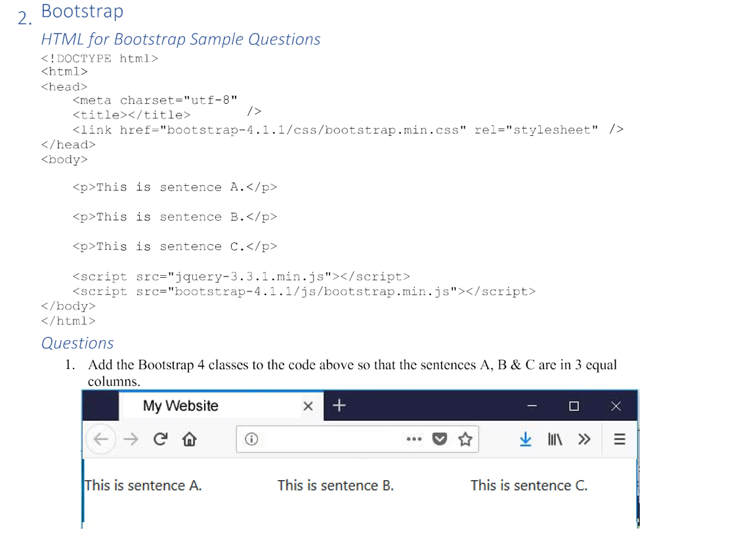Click the bootstrap.min.js script code line
Viewport: 756px width, 547px height.
[x=304, y=292]
